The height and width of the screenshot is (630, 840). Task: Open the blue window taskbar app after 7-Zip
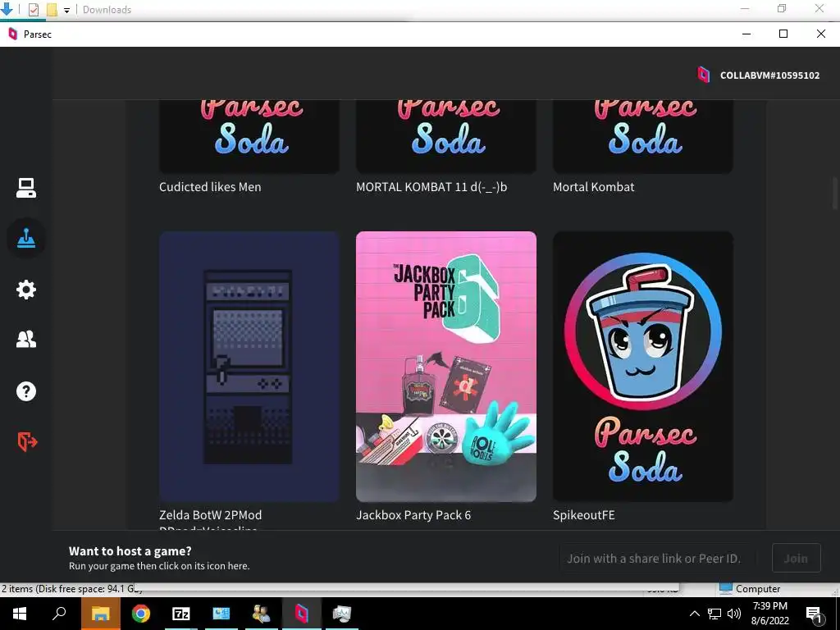pyautogui.click(x=221, y=614)
